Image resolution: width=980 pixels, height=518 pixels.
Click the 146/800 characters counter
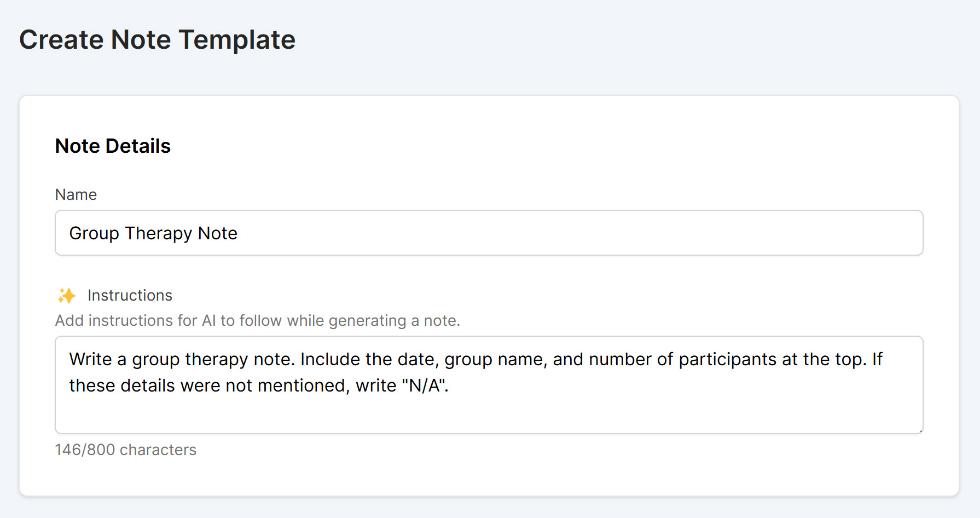pyautogui.click(x=125, y=450)
